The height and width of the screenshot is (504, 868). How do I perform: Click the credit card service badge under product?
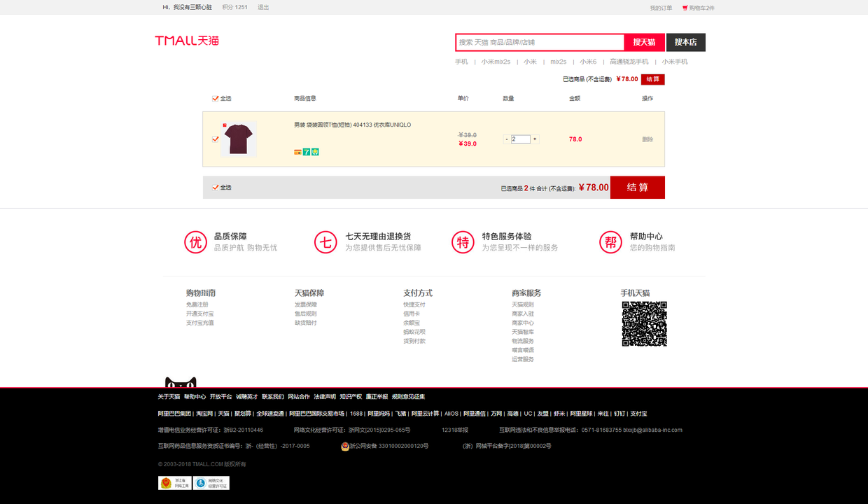pos(297,152)
